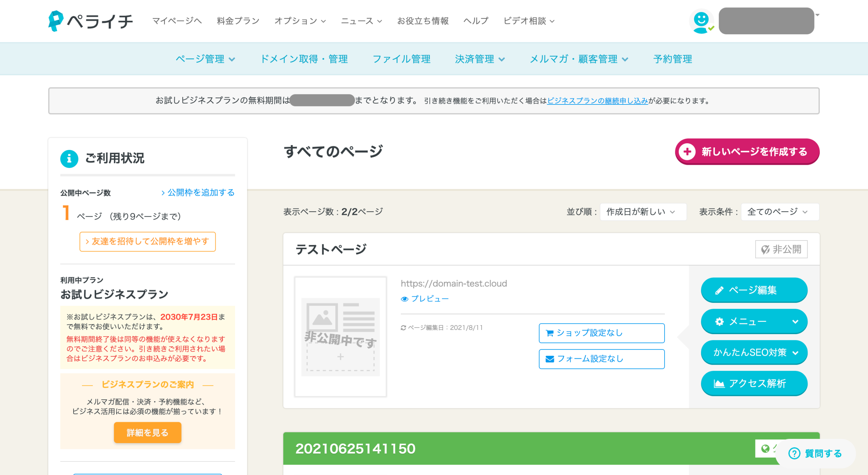
Task: Open アクセス解析 with the chart icon
Action: coord(754,383)
